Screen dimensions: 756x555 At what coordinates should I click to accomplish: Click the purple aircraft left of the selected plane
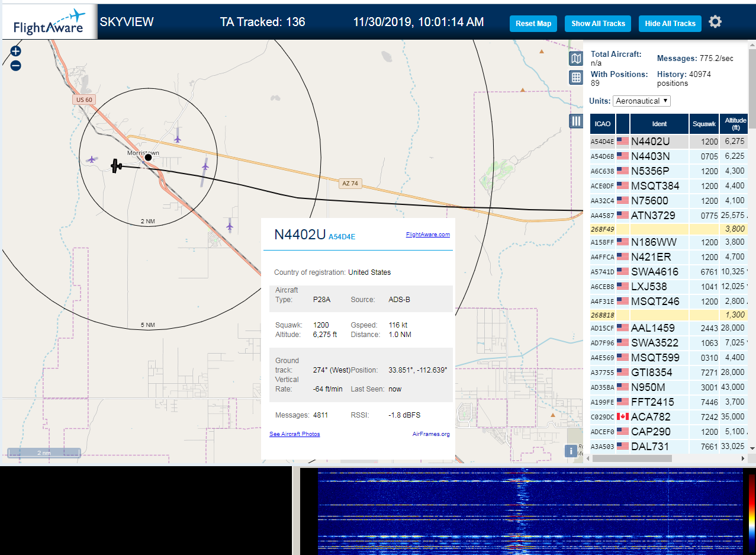click(92, 159)
